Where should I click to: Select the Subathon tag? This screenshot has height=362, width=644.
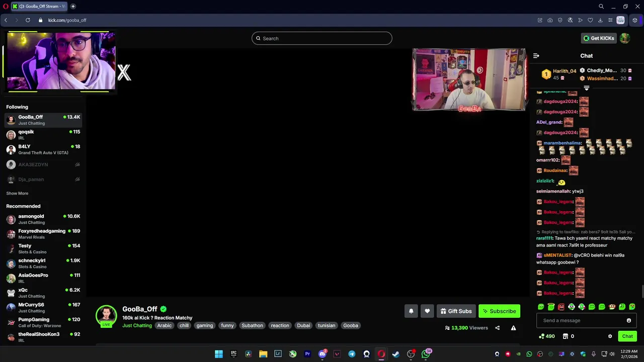point(252,326)
